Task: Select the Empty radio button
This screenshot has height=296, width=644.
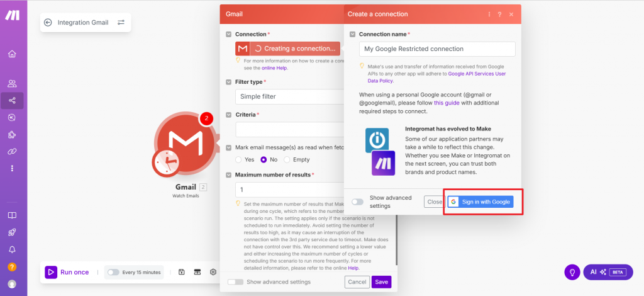Action: pyautogui.click(x=287, y=159)
